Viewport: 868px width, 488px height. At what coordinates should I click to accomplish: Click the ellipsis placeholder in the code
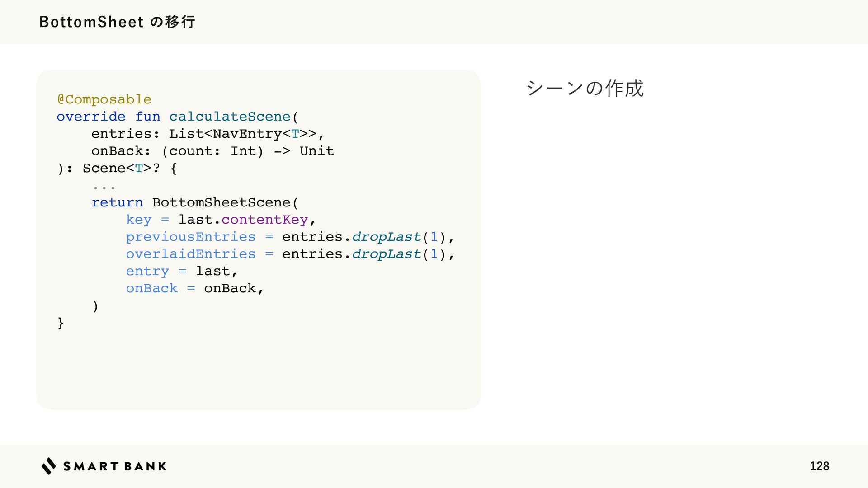[x=104, y=187]
